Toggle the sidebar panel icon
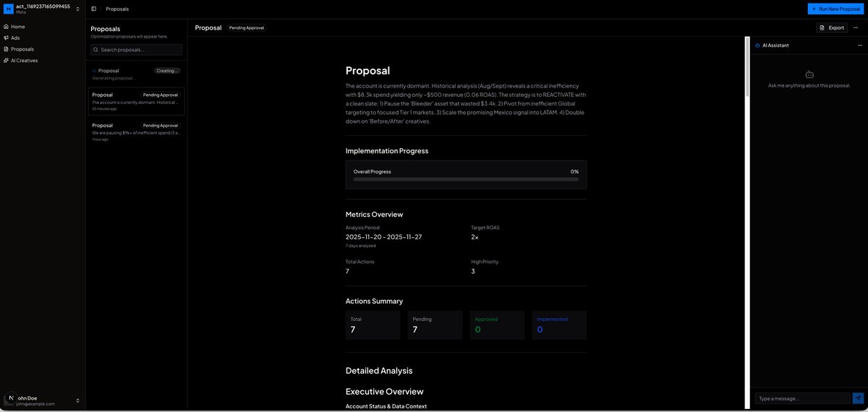The image size is (868, 412). point(94,9)
